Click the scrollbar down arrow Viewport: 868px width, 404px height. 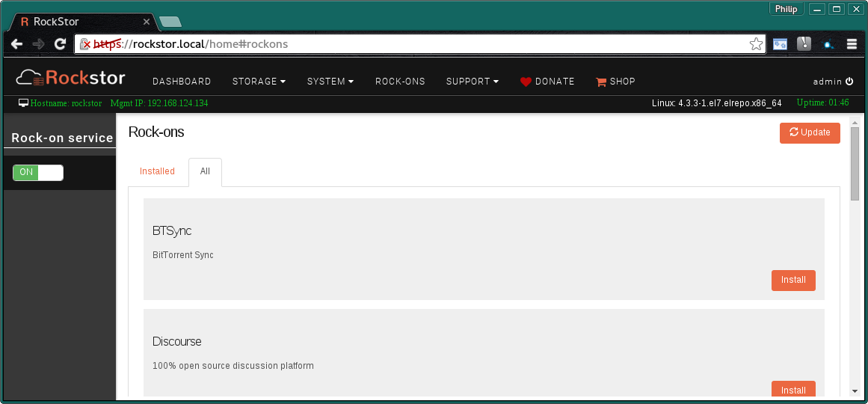[x=855, y=391]
